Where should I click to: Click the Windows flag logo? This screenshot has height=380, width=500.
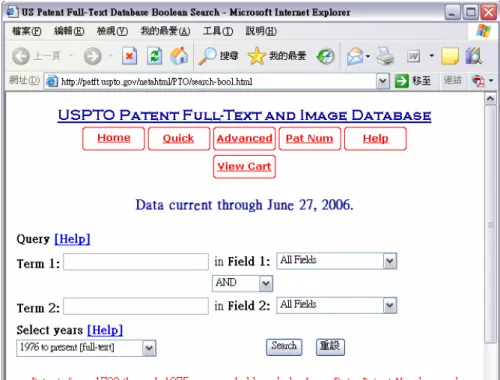pyautogui.click(x=483, y=31)
